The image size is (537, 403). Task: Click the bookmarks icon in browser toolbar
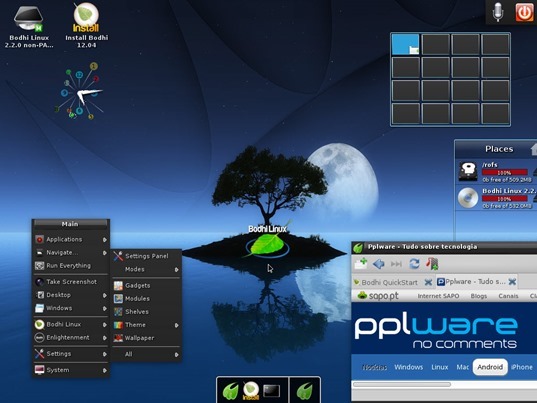[432, 264]
